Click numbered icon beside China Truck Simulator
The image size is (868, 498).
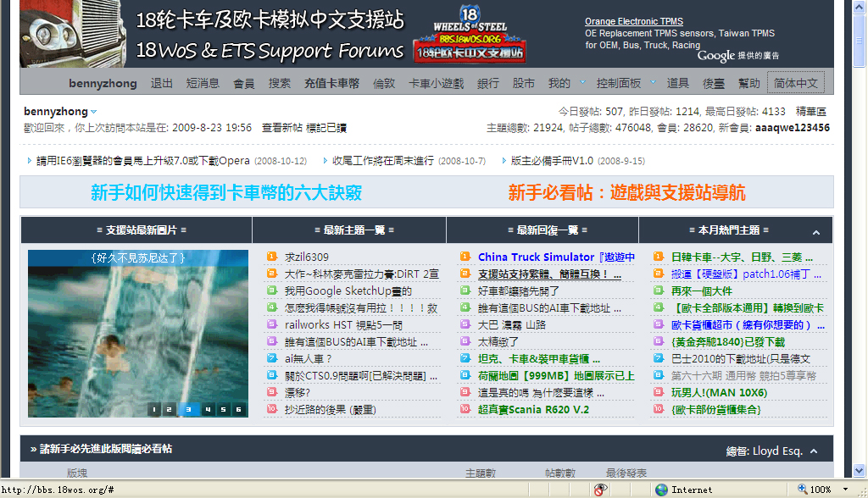click(x=465, y=256)
